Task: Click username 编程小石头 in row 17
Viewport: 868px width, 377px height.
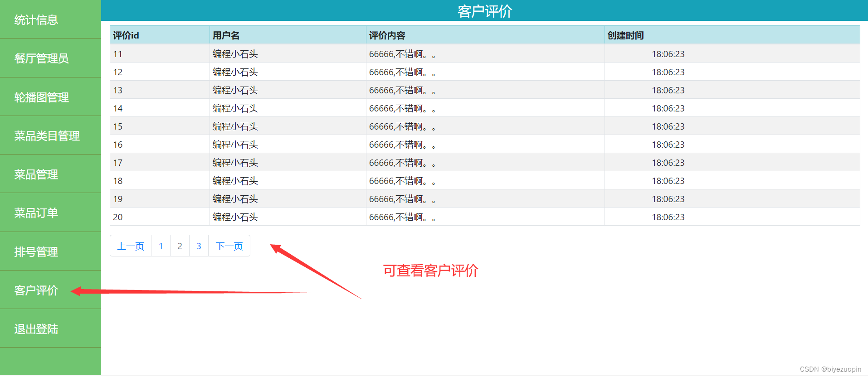Action: pyautogui.click(x=235, y=163)
